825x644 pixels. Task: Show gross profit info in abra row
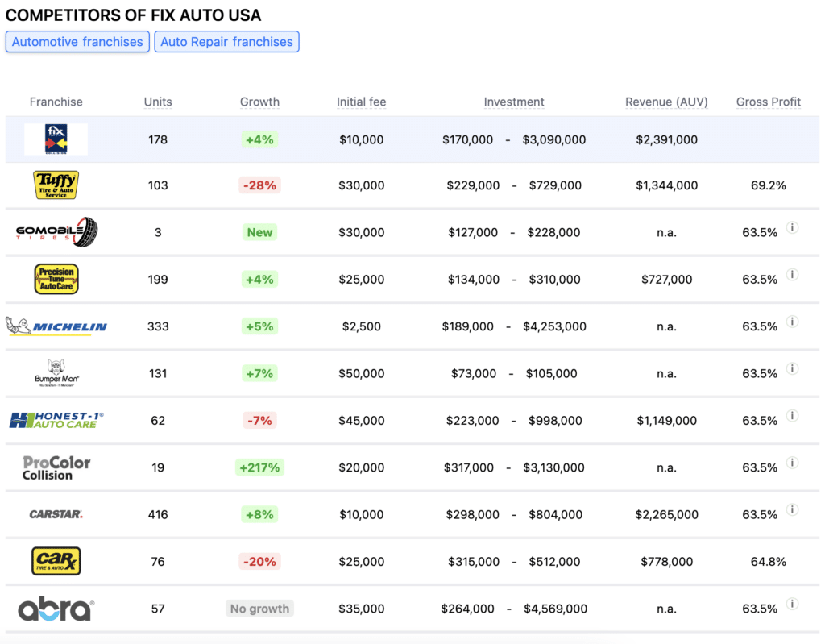click(x=793, y=604)
